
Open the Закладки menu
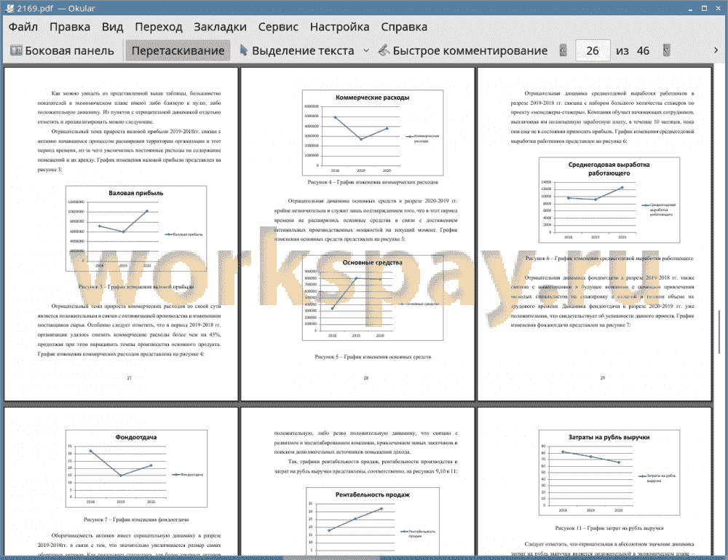220,27
